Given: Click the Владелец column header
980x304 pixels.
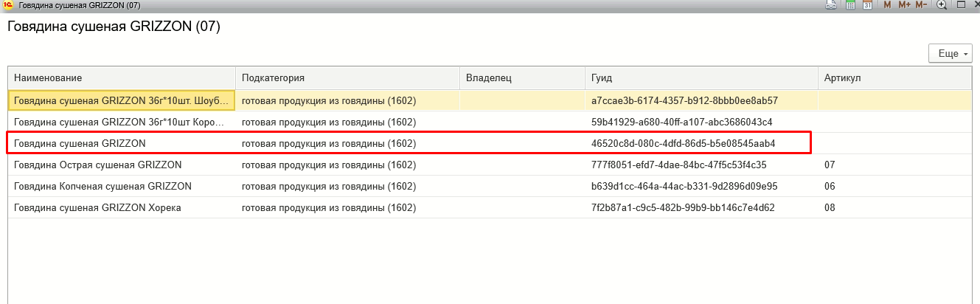Looking at the screenshot, I should coord(522,78).
